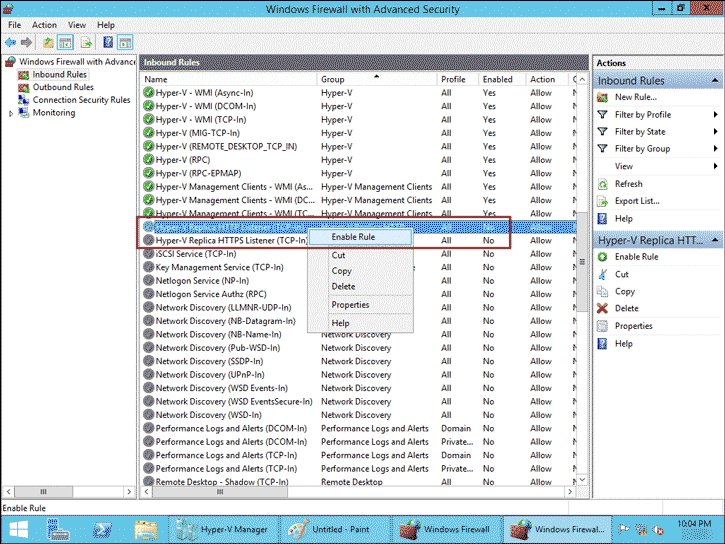Screen dimensions: 725x544
Task: Click the Copy icon in Actions pane
Action: pyautogui.click(x=602, y=292)
